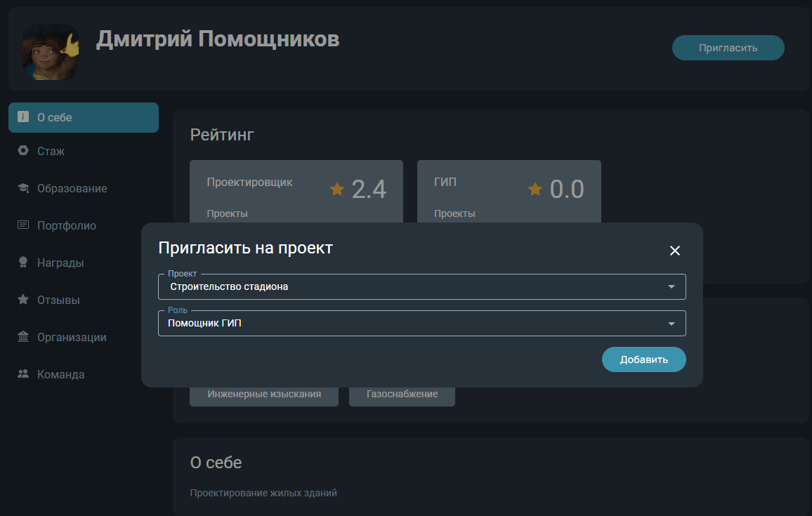Select the Газоснабжение tag

tap(402, 395)
